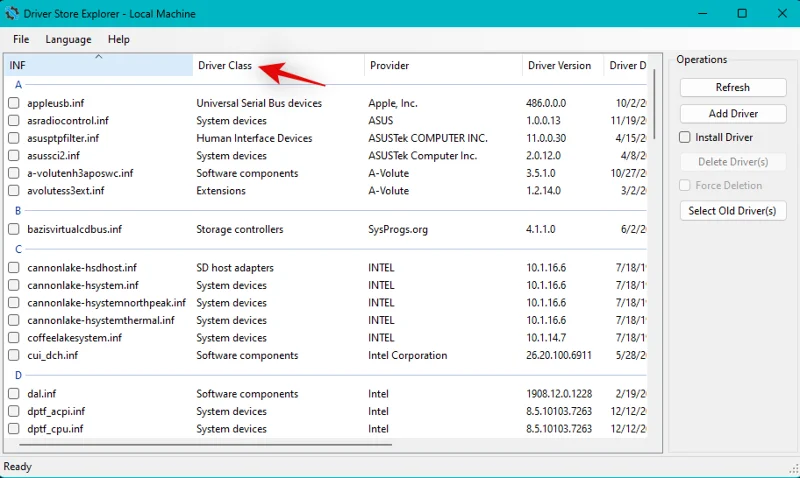Check the a-volutenh3aposwc.inf checkbox

14,173
